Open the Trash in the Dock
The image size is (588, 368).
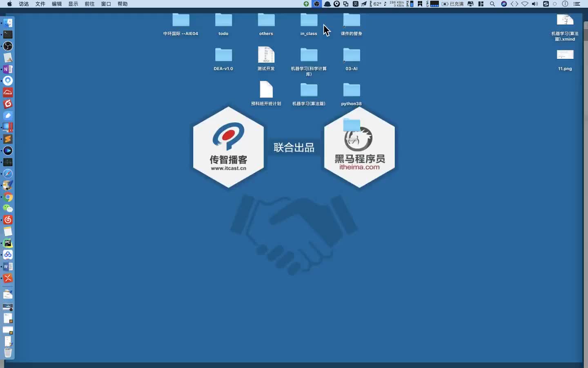pos(8,352)
